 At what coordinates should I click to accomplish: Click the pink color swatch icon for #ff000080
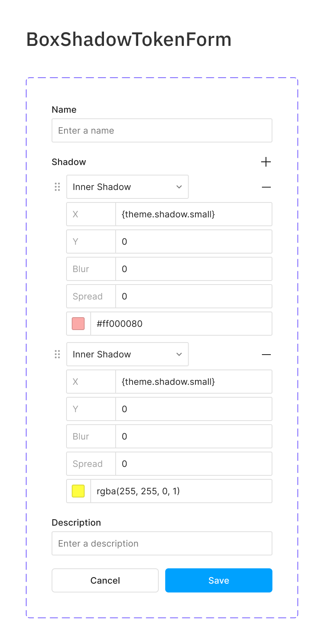click(78, 323)
